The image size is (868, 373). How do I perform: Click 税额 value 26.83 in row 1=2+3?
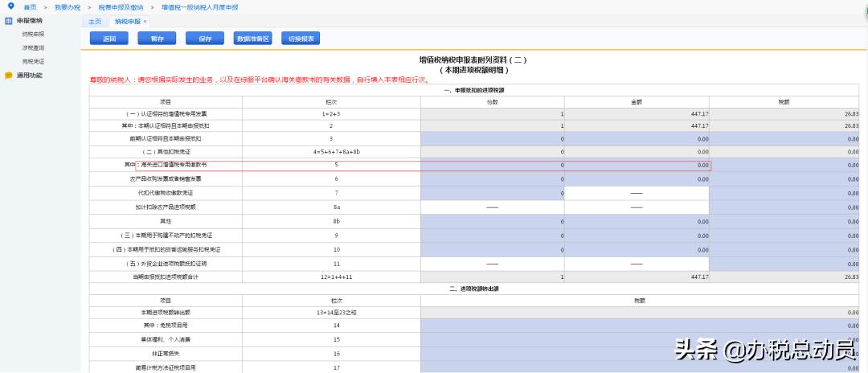(x=851, y=113)
